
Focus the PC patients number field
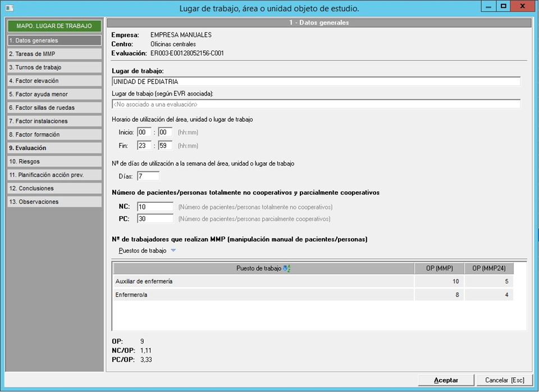click(x=156, y=218)
